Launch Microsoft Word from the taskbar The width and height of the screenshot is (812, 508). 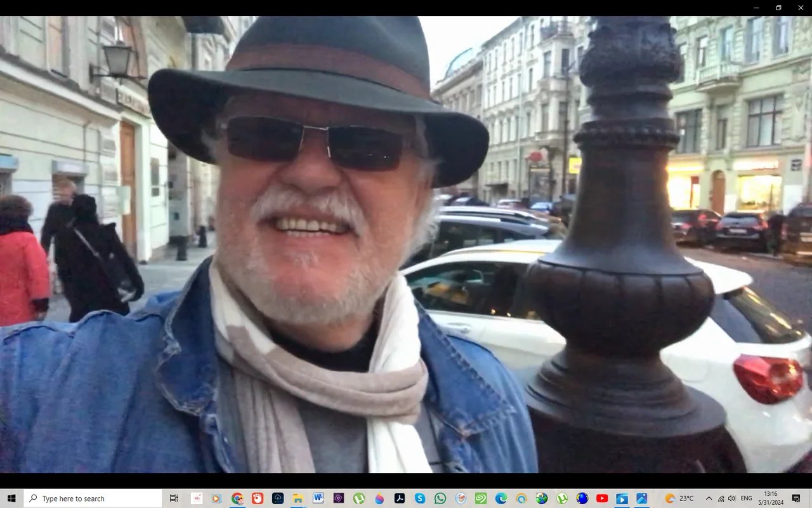tap(318, 498)
